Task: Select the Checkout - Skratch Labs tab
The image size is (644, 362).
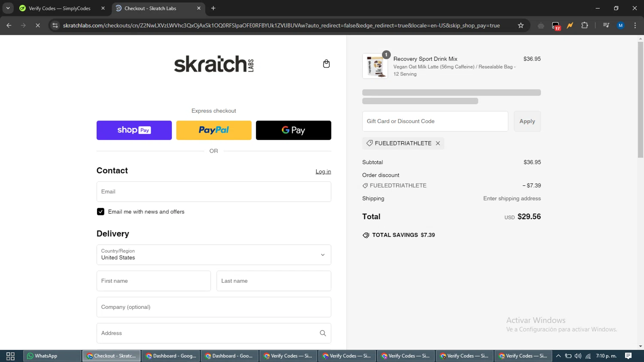Action: [158, 8]
